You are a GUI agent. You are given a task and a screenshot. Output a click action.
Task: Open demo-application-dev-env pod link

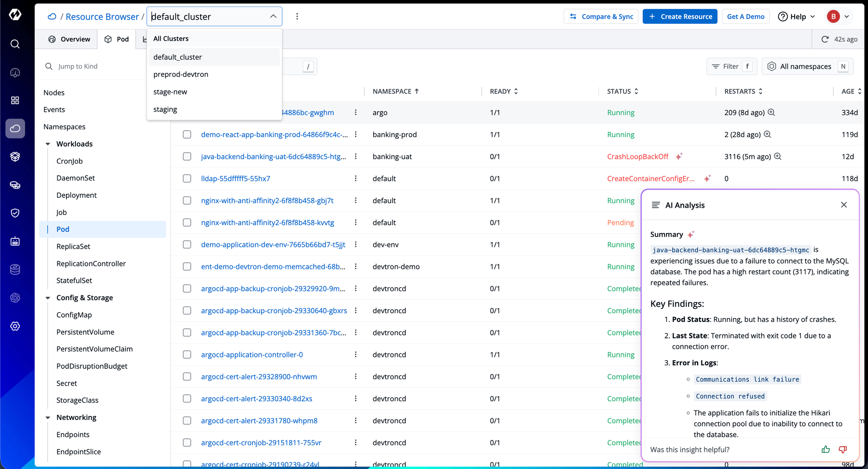(x=273, y=245)
